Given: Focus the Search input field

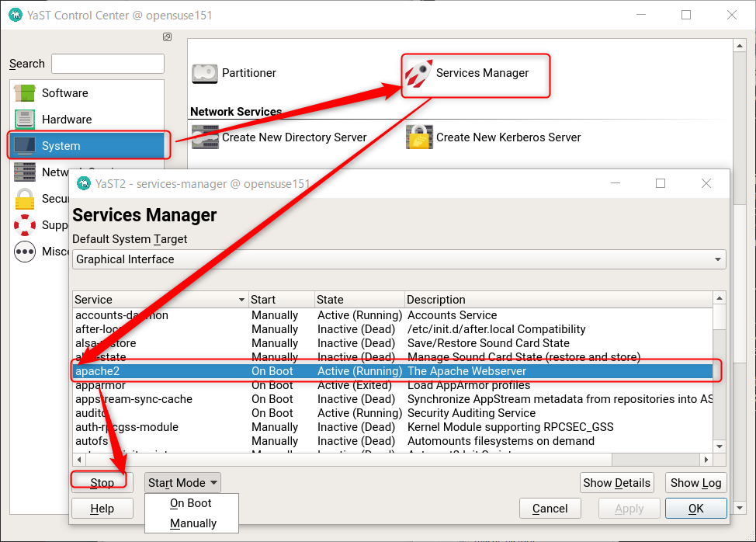Looking at the screenshot, I should click(108, 64).
